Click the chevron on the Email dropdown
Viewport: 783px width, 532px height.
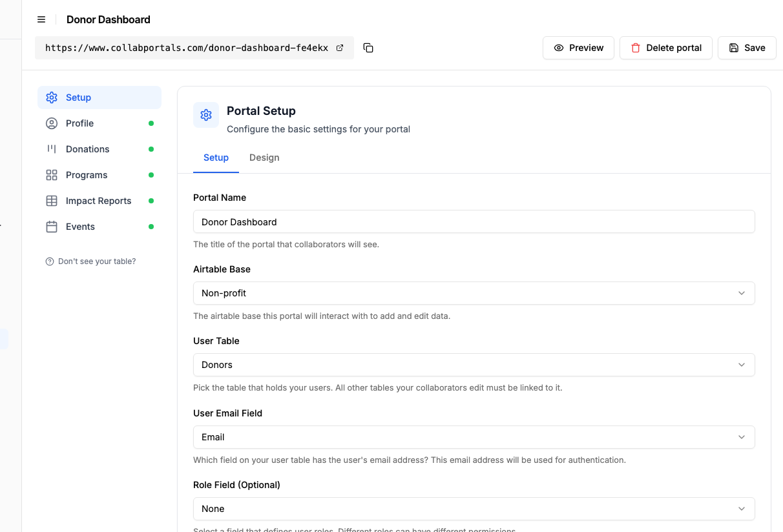[742, 437]
